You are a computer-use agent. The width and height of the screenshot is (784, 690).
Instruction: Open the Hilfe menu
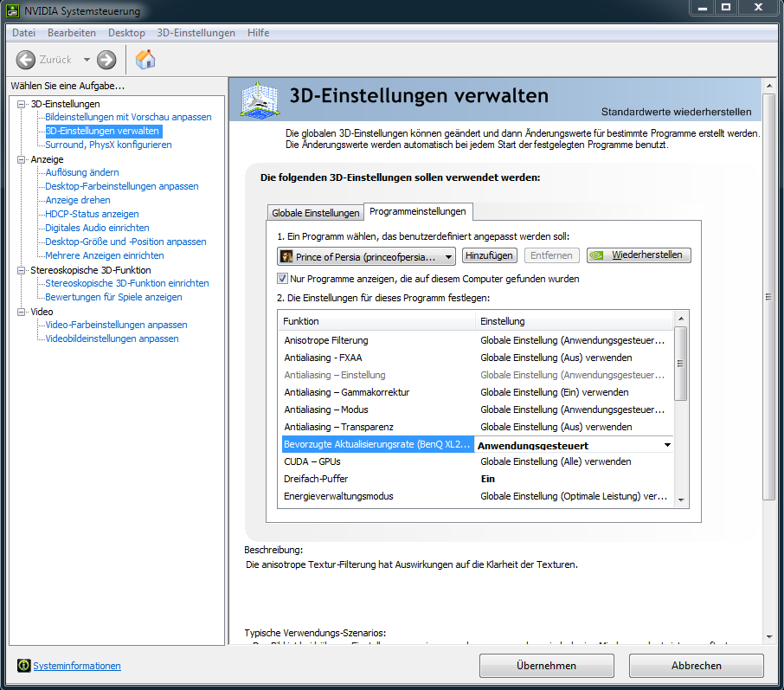258,33
